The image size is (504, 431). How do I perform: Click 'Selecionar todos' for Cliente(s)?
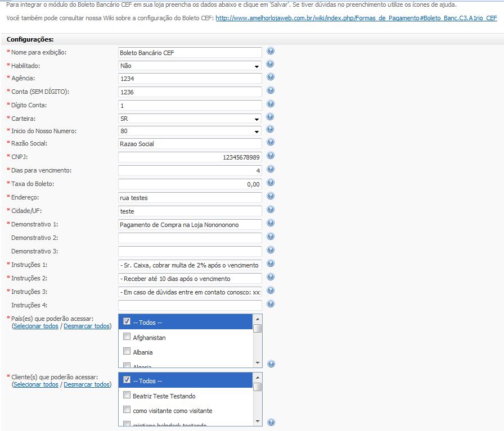point(35,384)
